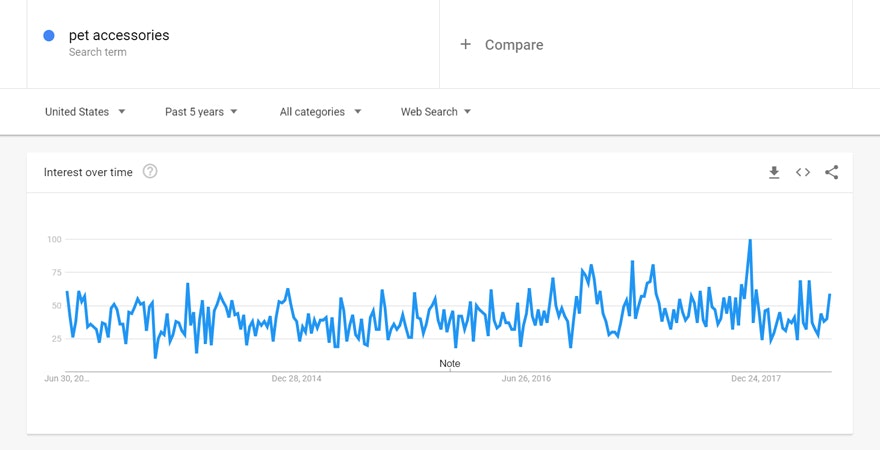880x450 pixels.
Task: Click the embed code icon
Action: 803,173
